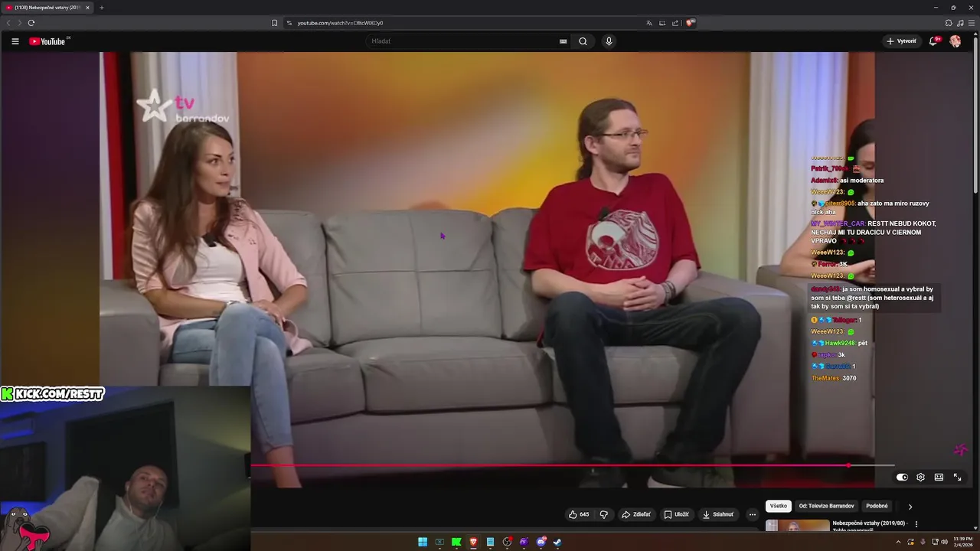Click the Vytvoriť create button
Image resolution: width=980 pixels, height=551 pixels.
coord(902,41)
